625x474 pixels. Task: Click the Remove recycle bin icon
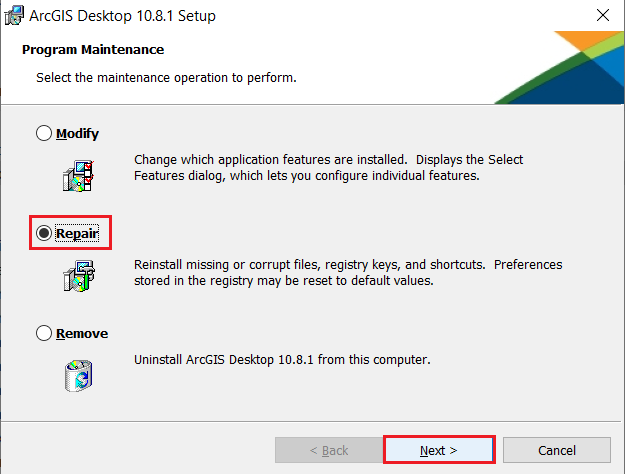77,372
